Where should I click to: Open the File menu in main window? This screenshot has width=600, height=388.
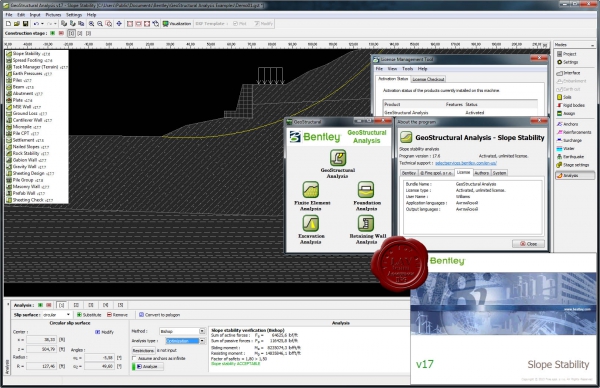pos(9,15)
